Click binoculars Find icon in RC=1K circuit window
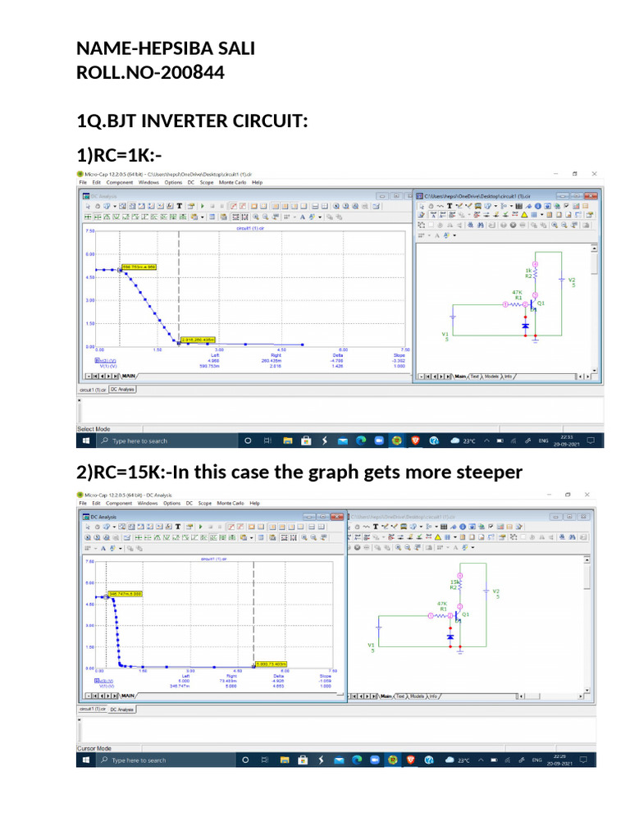Viewport: 630px width, 840px height. [x=481, y=225]
